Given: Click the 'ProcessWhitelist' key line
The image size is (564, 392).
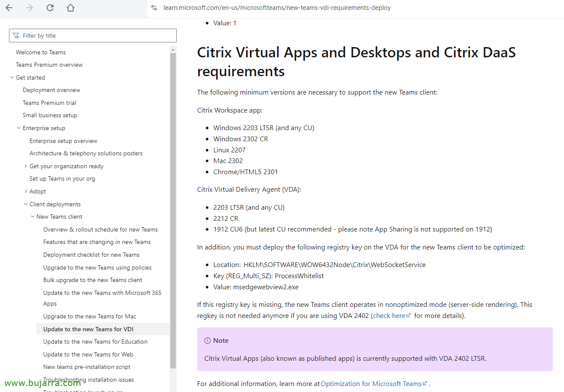Looking at the screenshot, I should 269,276.
